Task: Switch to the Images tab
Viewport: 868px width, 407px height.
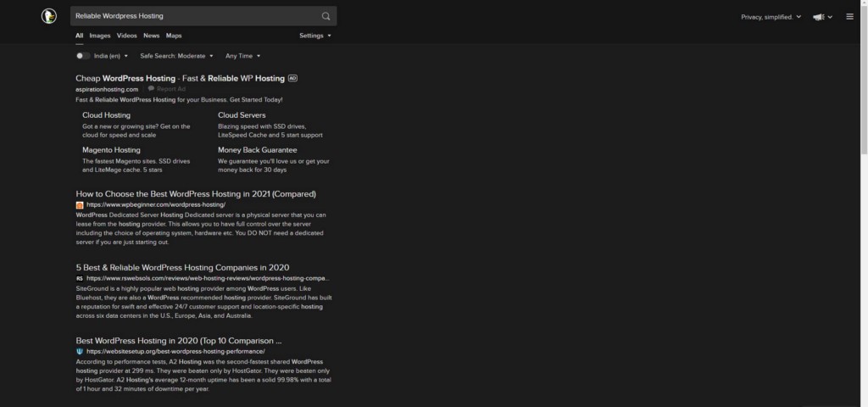Action: [100, 36]
